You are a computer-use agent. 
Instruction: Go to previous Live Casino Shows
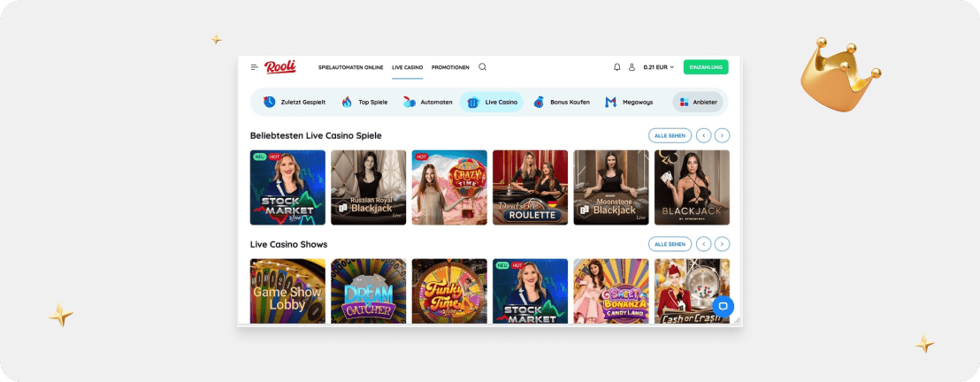coord(704,244)
